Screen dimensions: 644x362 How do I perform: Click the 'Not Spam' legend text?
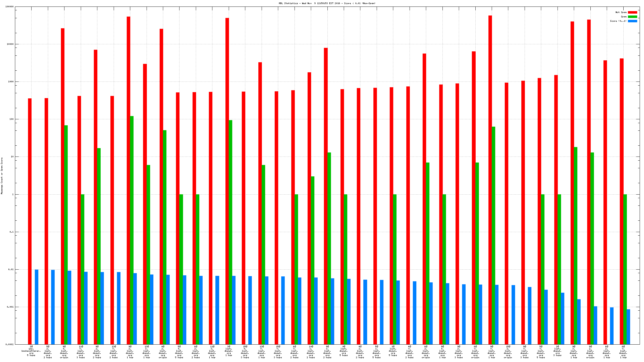coord(621,12)
